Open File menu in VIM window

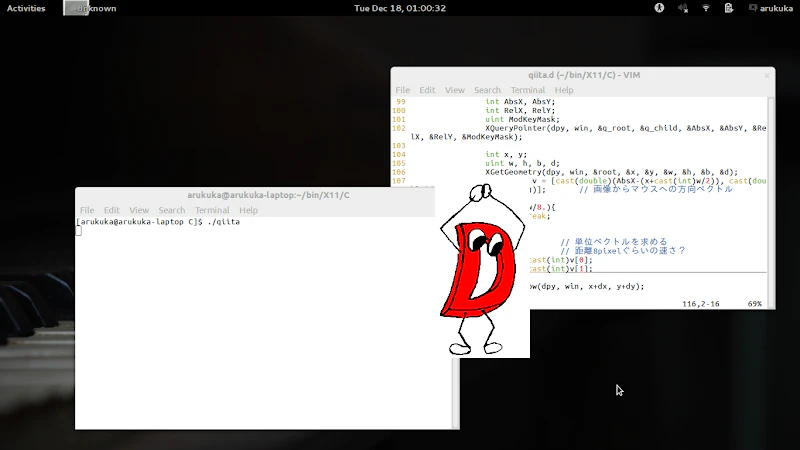[403, 90]
